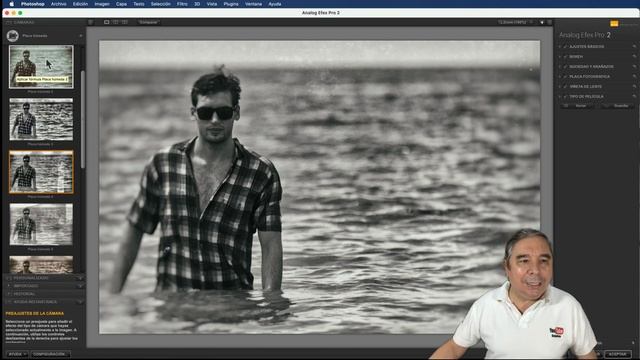Click the Guardar preset button
The height and width of the screenshot is (360, 640).
618,106
